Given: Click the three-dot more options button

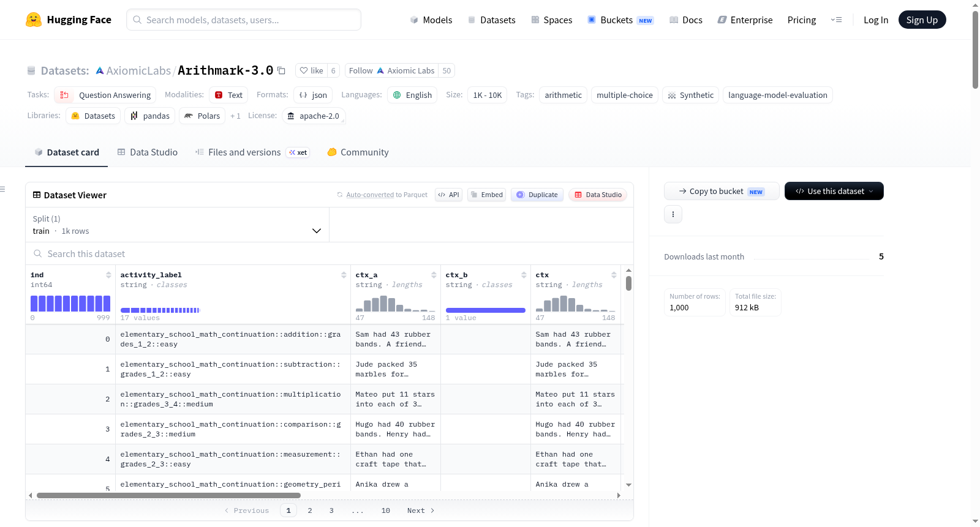Looking at the screenshot, I should point(673,214).
